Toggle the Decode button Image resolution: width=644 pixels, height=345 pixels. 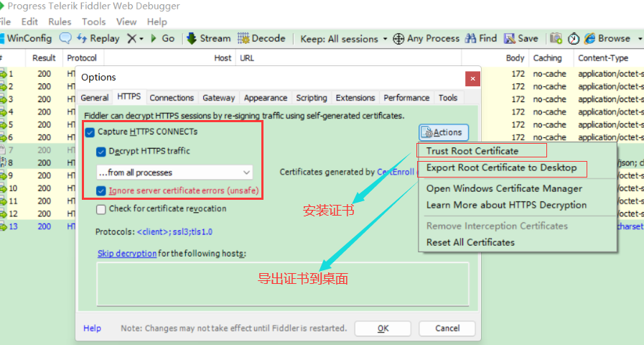click(261, 38)
